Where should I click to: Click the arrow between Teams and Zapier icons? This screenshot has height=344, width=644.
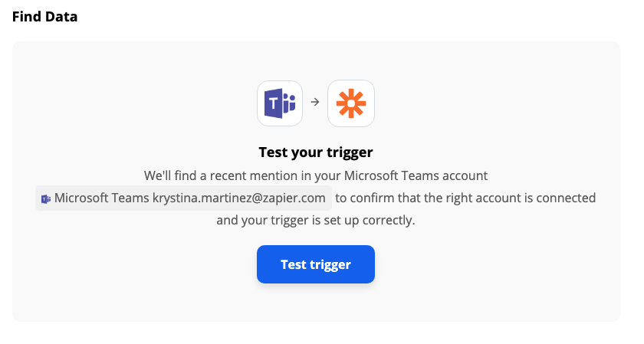[315, 102]
